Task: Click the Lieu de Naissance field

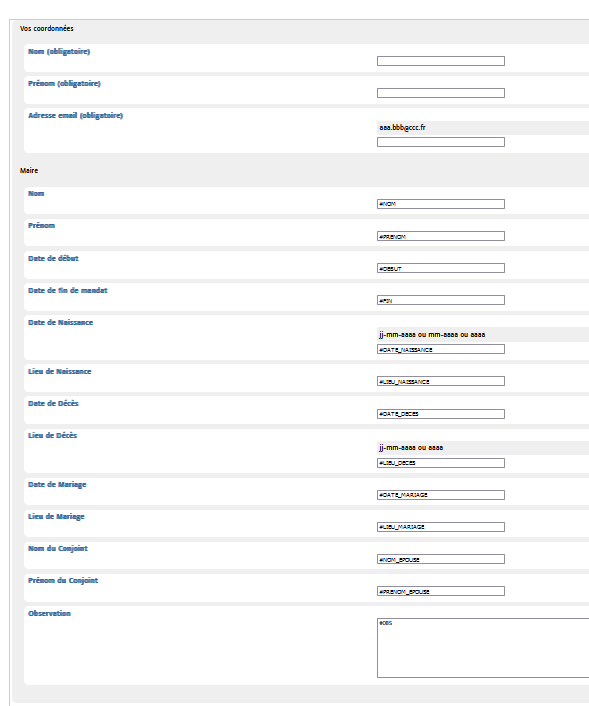Action: (x=441, y=381)
